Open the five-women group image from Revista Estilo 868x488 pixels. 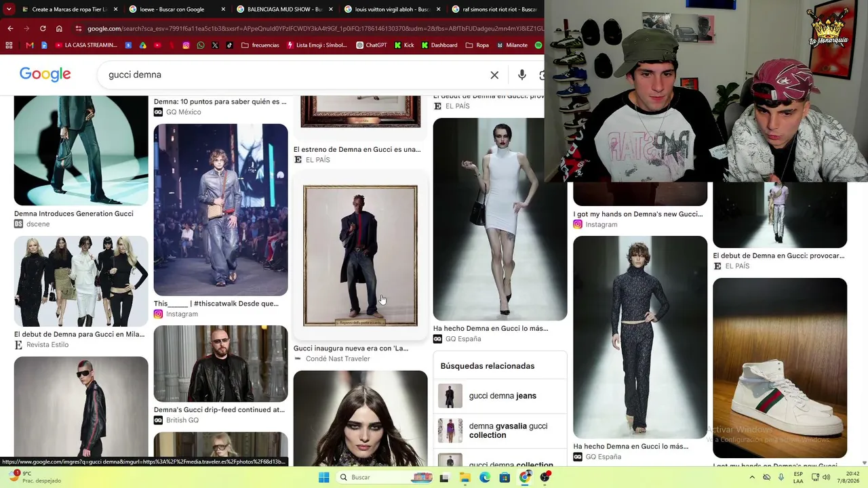(x=81, y=281)
